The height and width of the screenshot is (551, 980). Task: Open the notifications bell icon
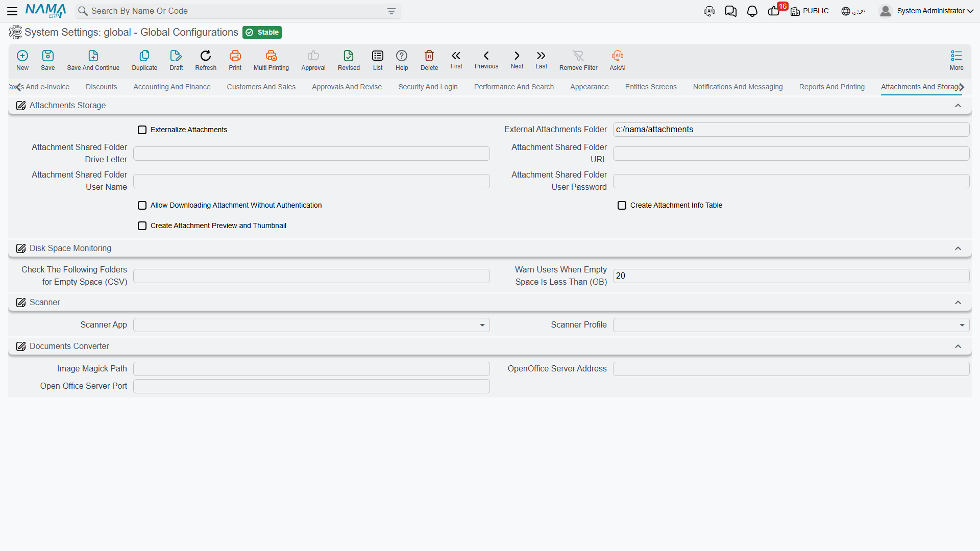[x=752, y=11]
